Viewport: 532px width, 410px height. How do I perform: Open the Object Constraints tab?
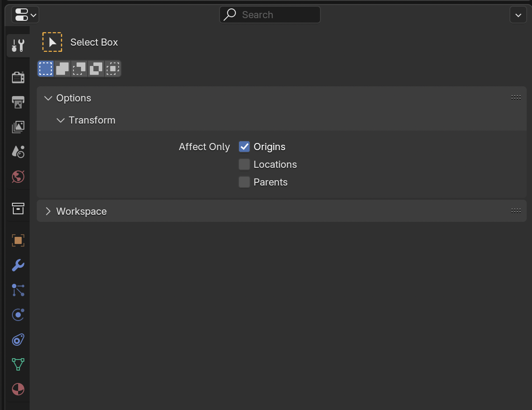click(18, 340)
